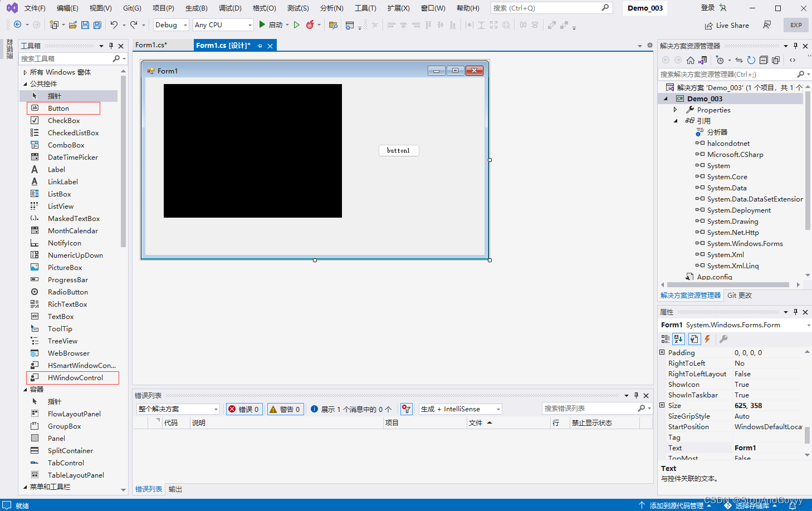The height and width of the screenshot is (511, 812).
Task: Click button1 on the Form1 designer
Action: pyautogui.click(x=399, y=150)
